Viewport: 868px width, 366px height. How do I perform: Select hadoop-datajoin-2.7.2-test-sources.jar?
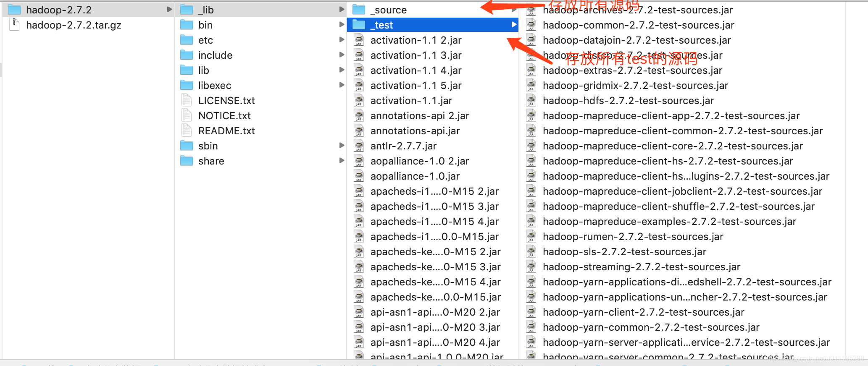637,40
